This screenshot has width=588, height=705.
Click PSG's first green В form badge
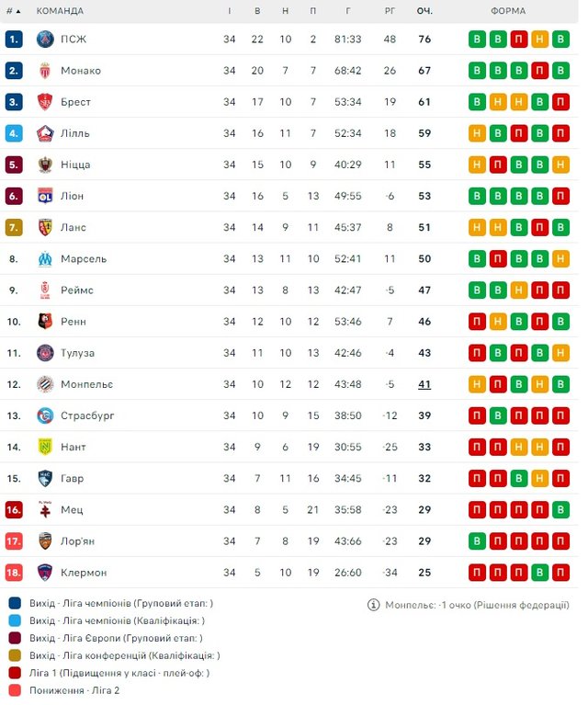coord(477,40)
